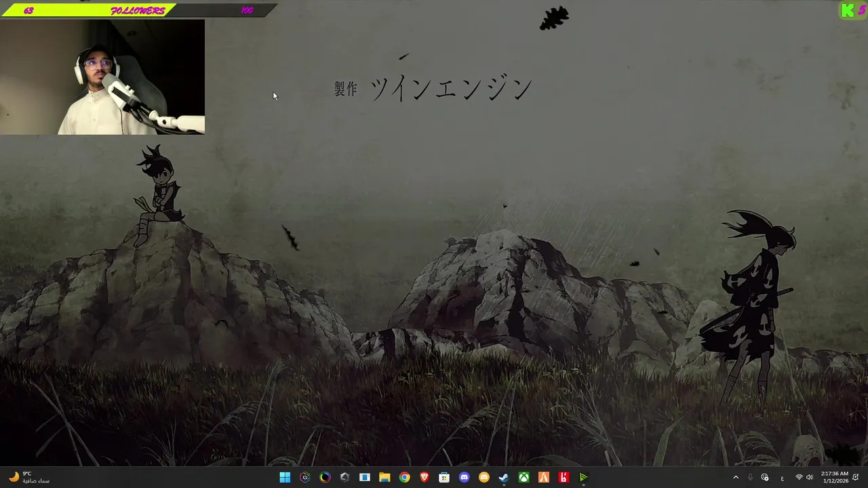Open the clock showing 2:17:36 AM
The height and width of the screenshot is (488, 868).
pyautogui.click(x=834, y=477)
